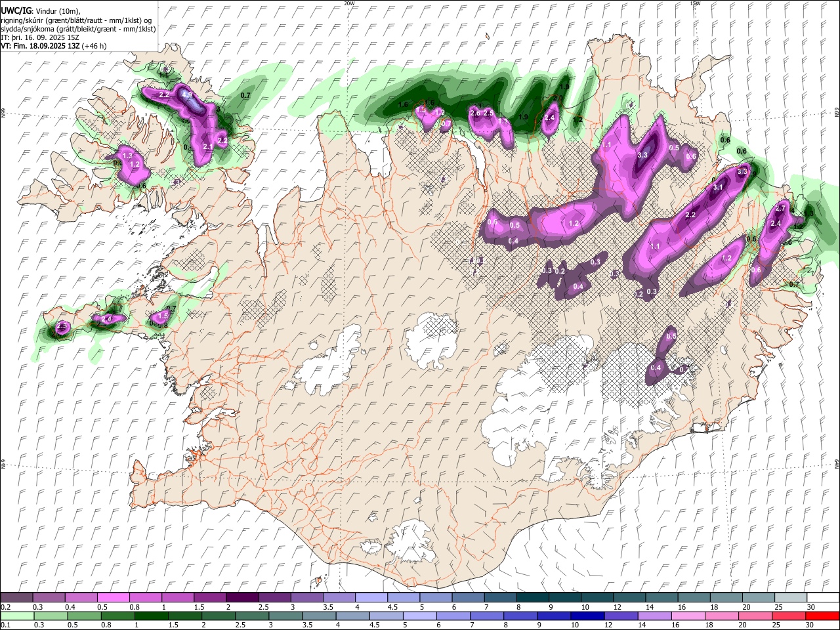The image size is (840, 630).
Task: Click the '64N' latitude label on the right edge
Action: (x=837, y=463)
